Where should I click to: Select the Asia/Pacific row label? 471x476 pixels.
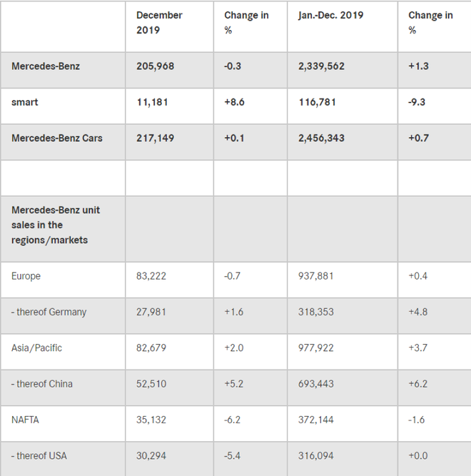click(37, 348)
